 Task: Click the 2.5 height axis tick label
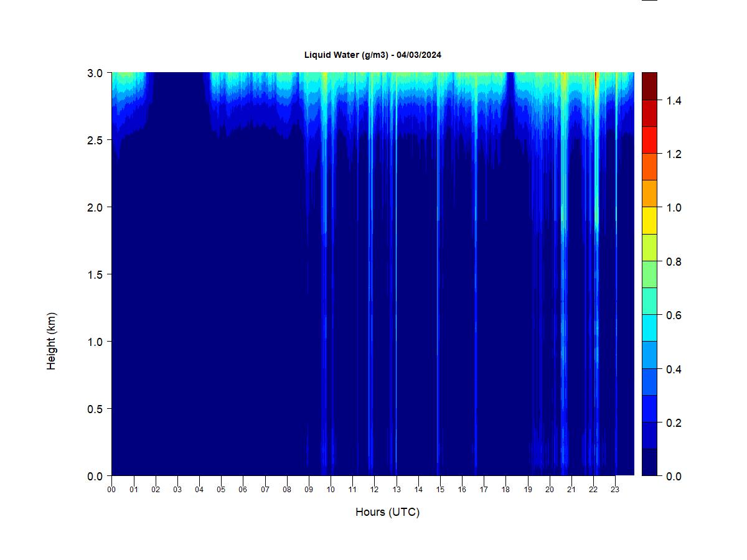pos(95,140)
